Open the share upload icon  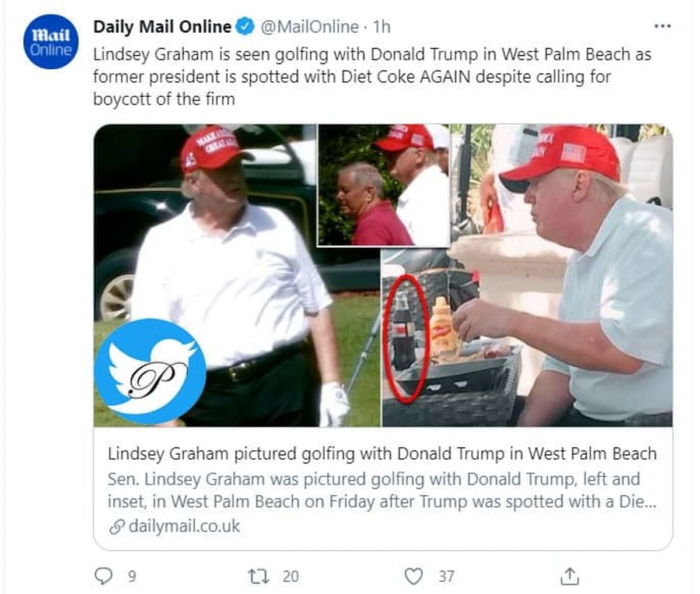tap(569, 576)
